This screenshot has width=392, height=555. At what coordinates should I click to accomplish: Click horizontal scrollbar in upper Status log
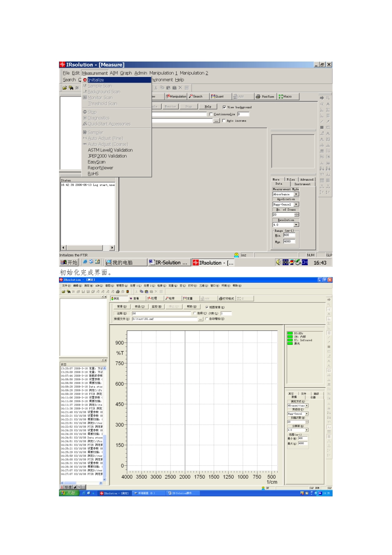pos(87,248)
